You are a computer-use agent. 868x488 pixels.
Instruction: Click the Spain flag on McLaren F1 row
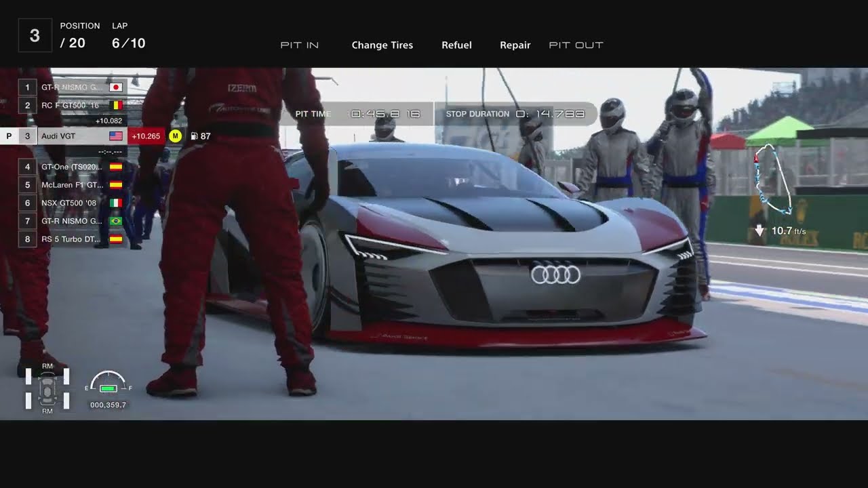[116, 184]
